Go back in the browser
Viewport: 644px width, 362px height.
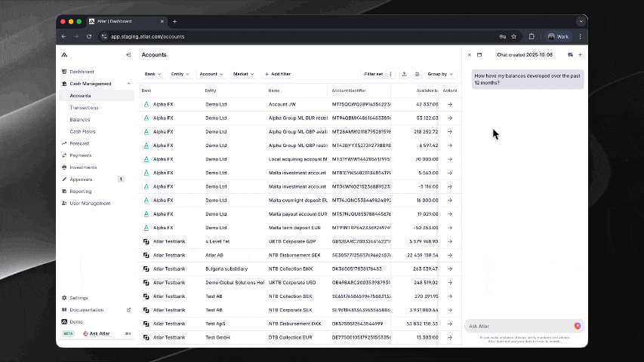[63, 36]
